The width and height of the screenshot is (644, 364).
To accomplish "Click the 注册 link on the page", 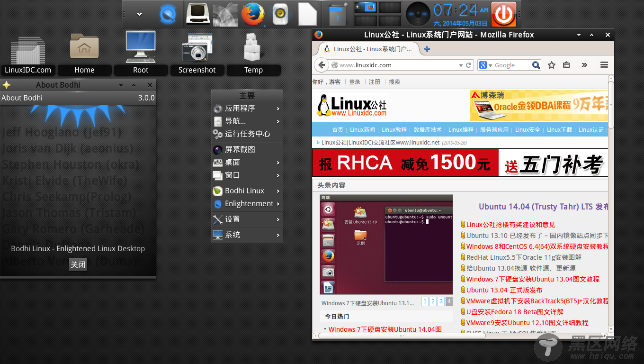I will (x=375, y=82).
